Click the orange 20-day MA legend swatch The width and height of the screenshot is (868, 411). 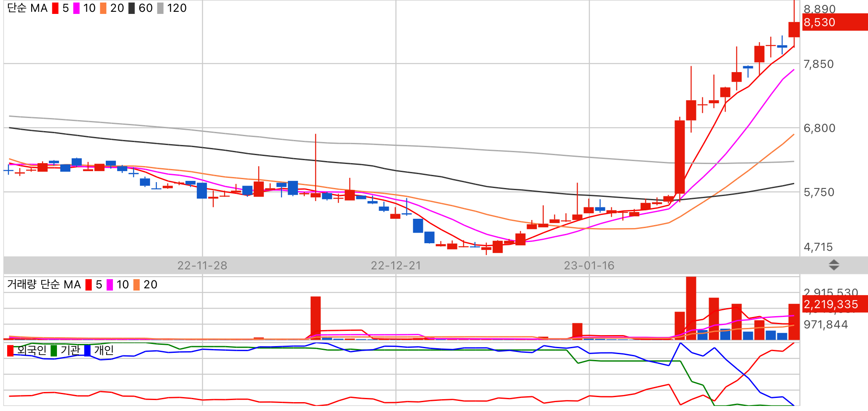[103, 8]
